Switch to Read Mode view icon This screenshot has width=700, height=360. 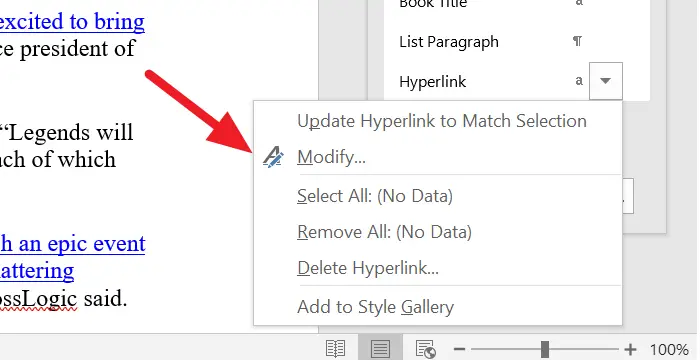(x=335, y=348)
